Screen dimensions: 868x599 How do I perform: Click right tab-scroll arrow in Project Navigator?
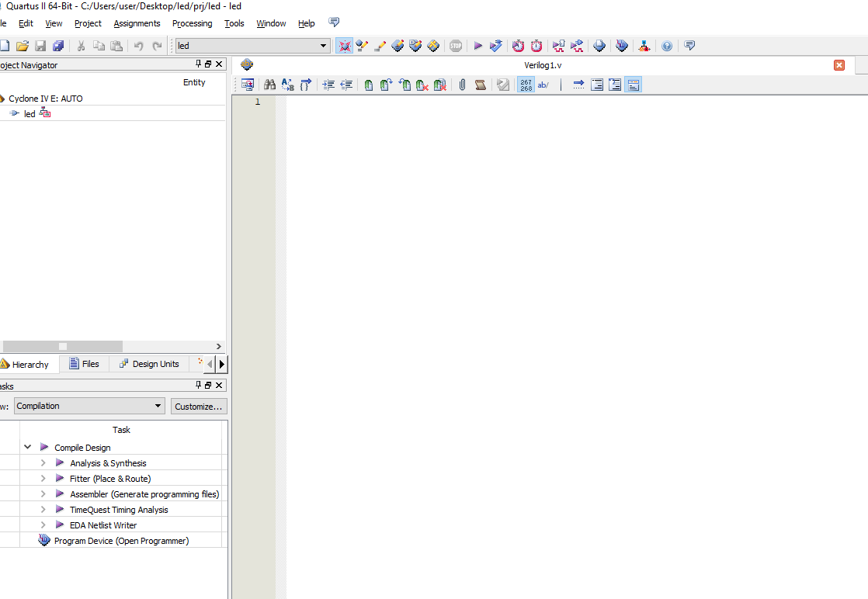(221, 364)
